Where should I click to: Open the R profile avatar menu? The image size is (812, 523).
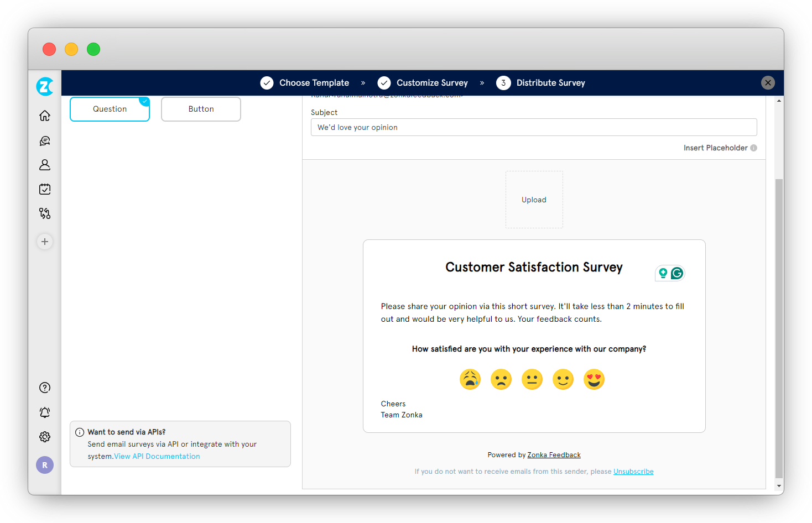point(44,464)
